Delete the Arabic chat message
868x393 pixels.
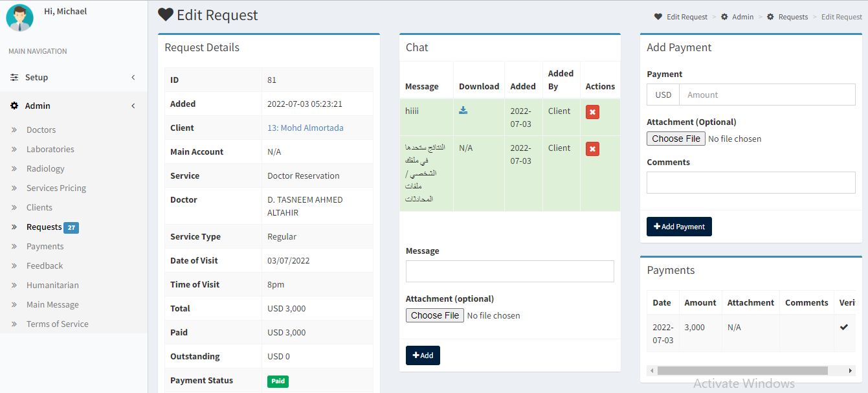(x=592, y=149)
